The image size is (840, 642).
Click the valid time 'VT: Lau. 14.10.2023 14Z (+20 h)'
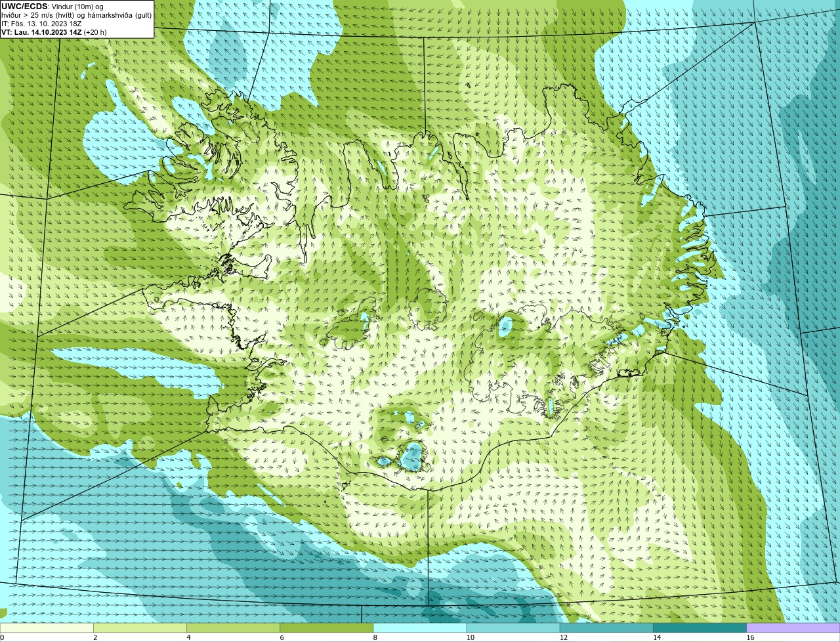tap(54, 32)
